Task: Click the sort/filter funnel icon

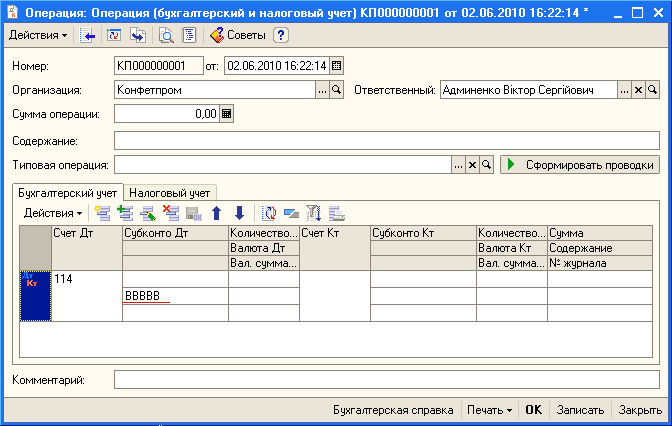Action: (x=314, y=213)
